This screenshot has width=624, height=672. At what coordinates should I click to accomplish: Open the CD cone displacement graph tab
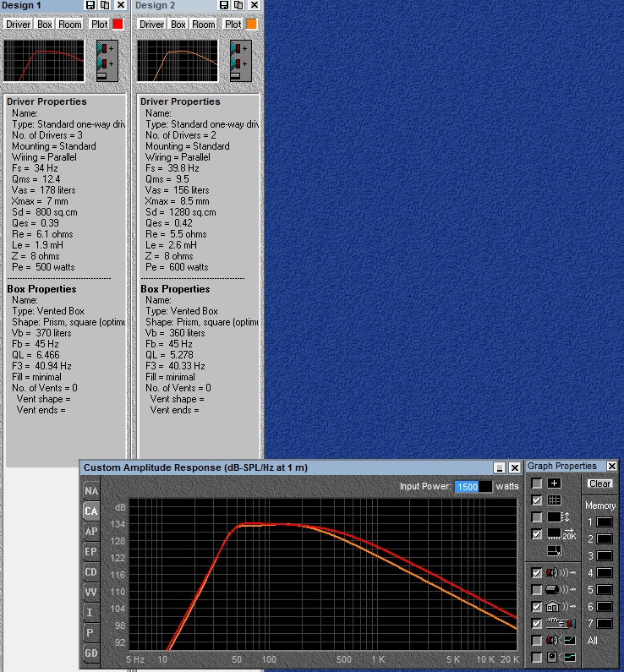coord(91,571)
